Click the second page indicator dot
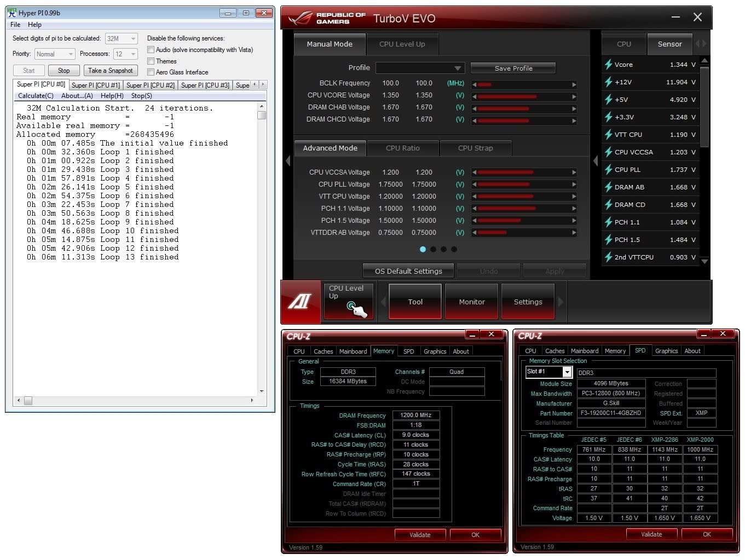 click(x=433, y=249)
